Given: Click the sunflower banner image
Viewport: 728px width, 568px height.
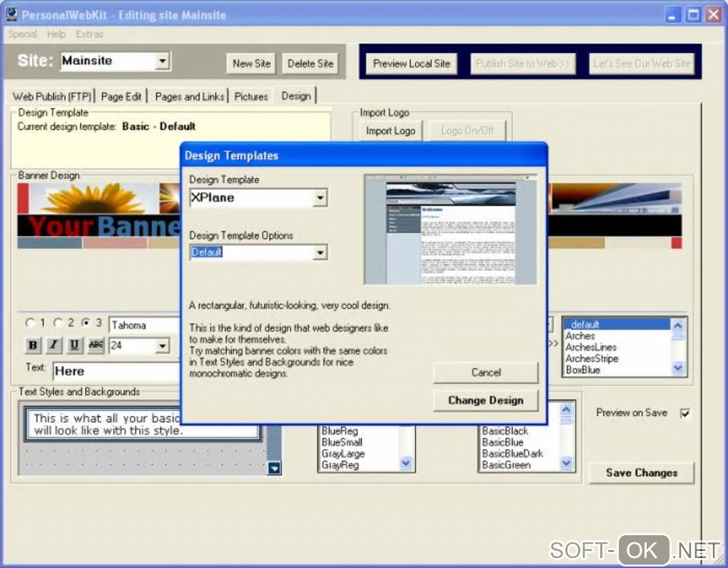Looking at the screenshot, I should pyautogui.click(x=95, y=198).
